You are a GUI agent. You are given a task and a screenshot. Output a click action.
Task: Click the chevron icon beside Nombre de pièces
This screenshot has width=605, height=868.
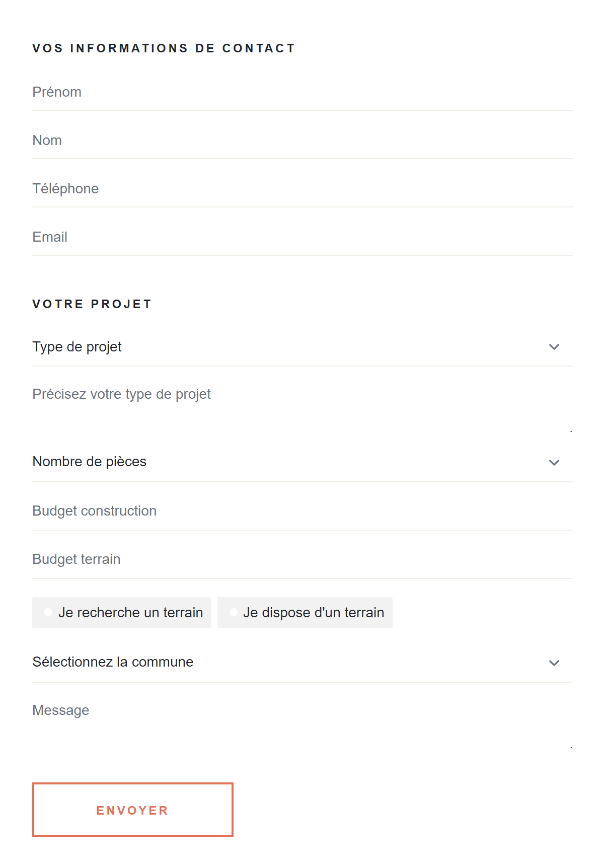(x=554, y=463)
